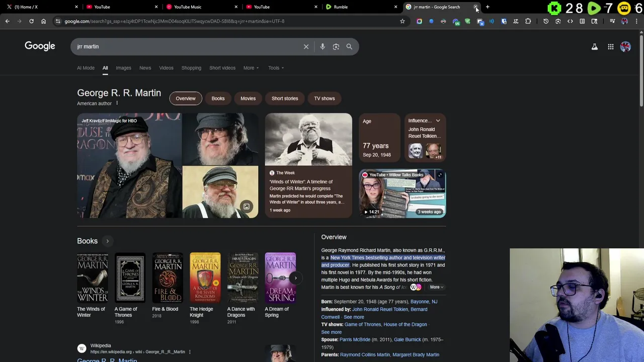Viewport: 644px width, 362px height.
Task: Open the history clock icon in the toolbar
Action: tap(546, 21)
